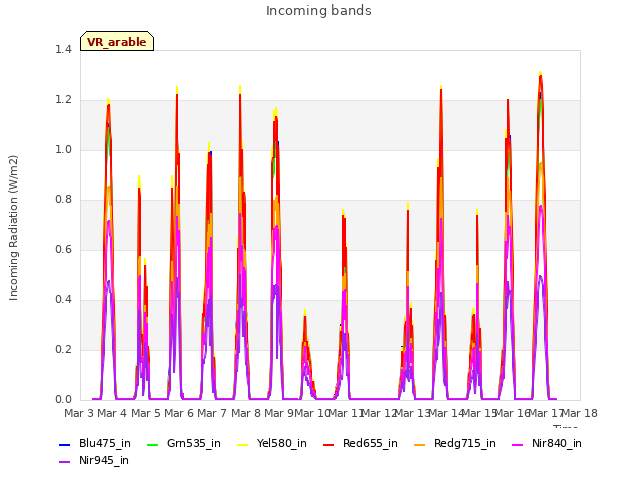The image size is (640, 480).
Task: Click the purple Nir945_in legend swatch
Action: tap(64, 462)
